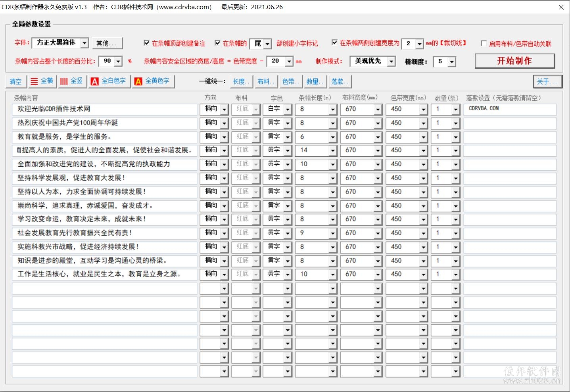570x392 pixels.
Task: Open the 制作模式 dropdown 美观优先
Action: point(391,61)
